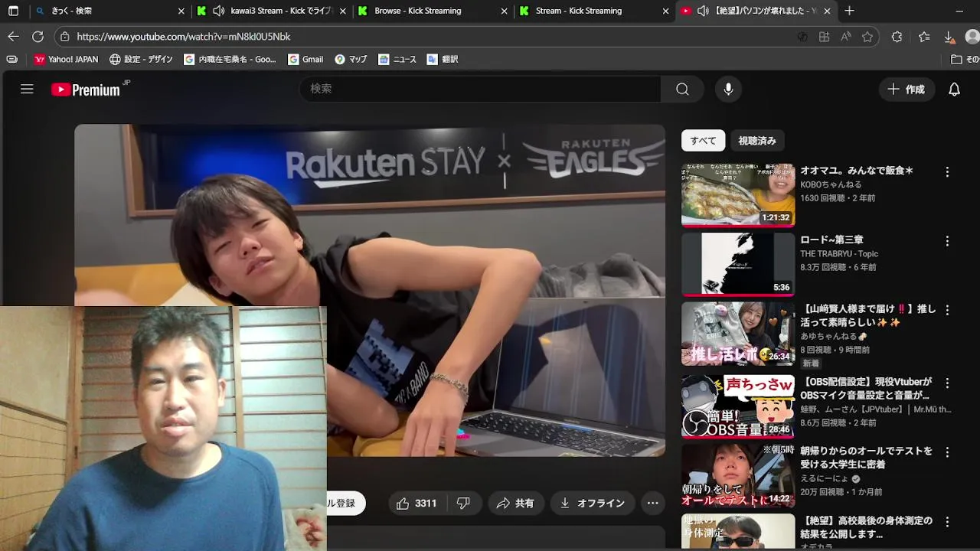Open the ニュース bookmark
The width and height of the screenshot is (980, 551).
click(397, 59)
